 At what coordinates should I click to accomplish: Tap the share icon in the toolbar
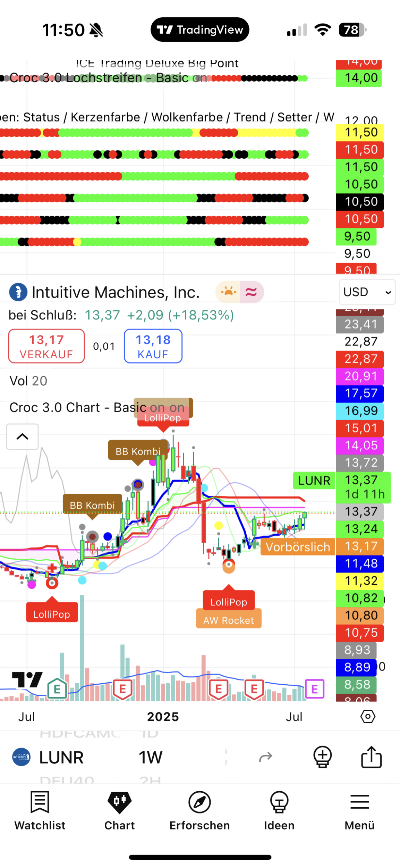(x=371, y=757)
